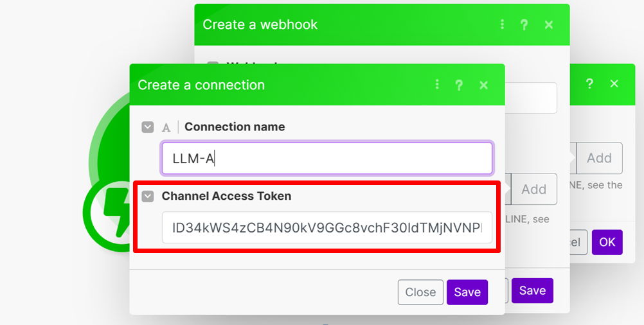The image size is (644, 325).
Task: Click into the Channel Access Token input
Action: [326, 227]
